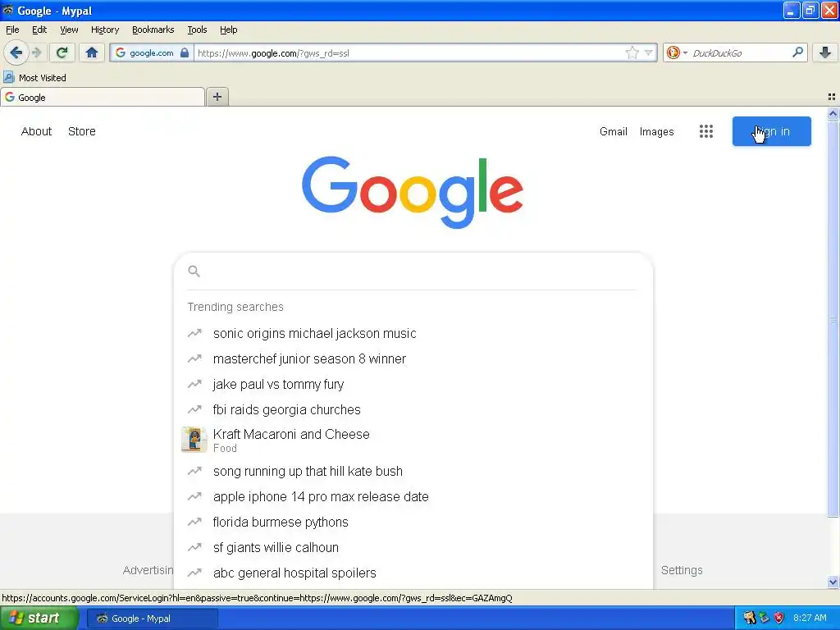The height and width of the screenshot is (630, 840).
Task: Open the Windows Start button
Action: click(39, 619)
